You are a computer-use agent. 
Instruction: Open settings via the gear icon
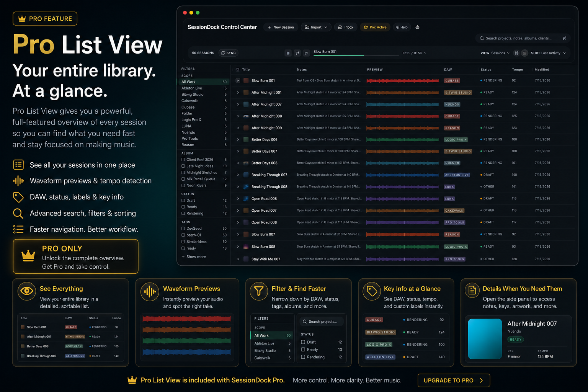[417, 27]
